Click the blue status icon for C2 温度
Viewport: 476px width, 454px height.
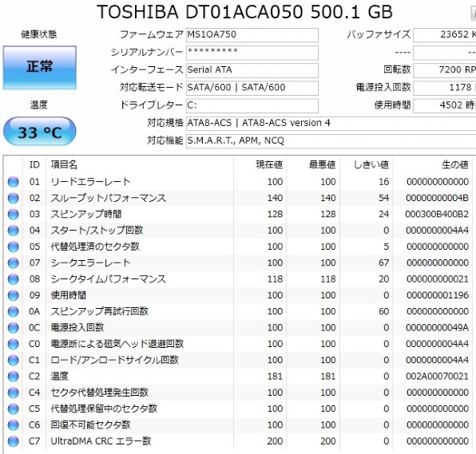click(x=13, y=377)
